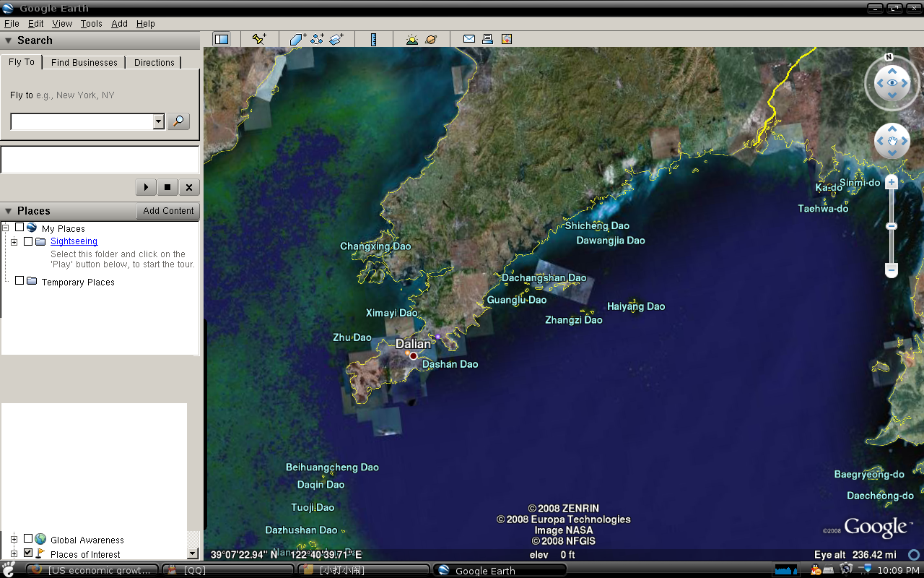924x578 pixels.
Task: Open the Ruler measurement tool
Action: pos(373,39)
